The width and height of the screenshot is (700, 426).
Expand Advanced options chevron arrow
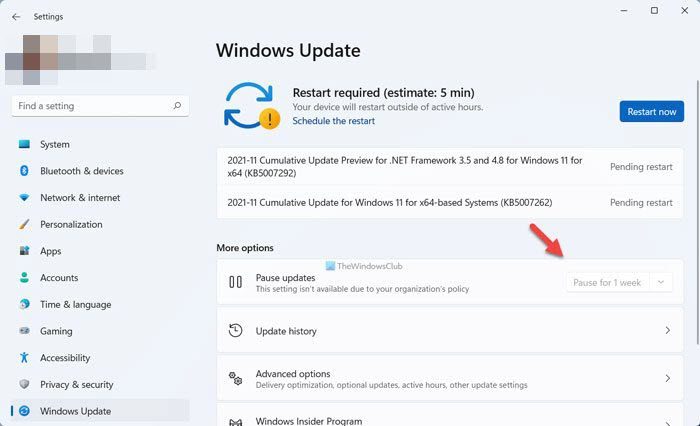[667, 378]
